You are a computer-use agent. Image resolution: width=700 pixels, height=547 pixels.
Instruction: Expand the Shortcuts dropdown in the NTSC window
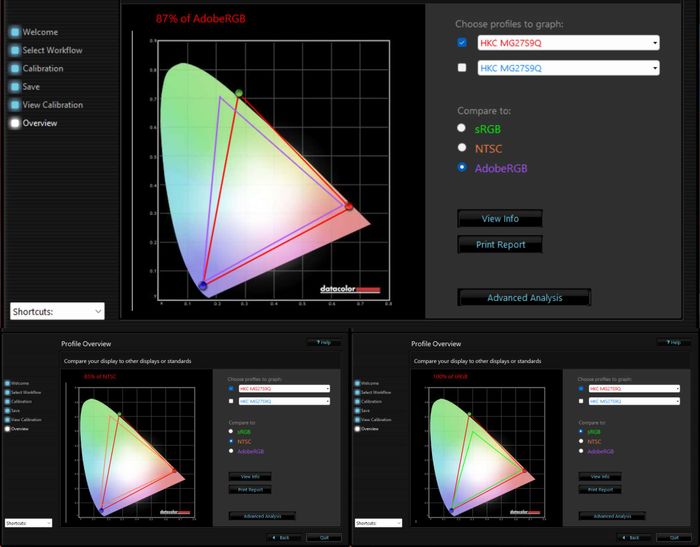point(29,522)
